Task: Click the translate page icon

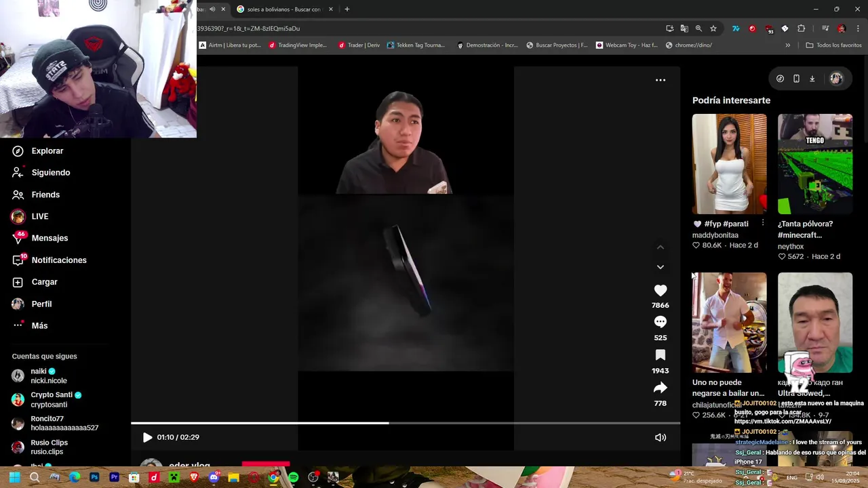Action: coord(684,28)
